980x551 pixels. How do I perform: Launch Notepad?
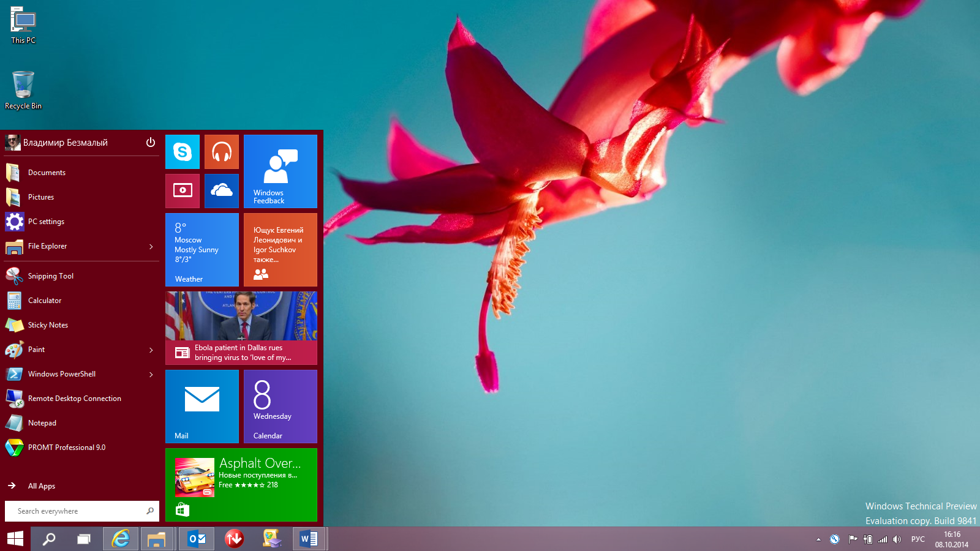pos(82,423)
